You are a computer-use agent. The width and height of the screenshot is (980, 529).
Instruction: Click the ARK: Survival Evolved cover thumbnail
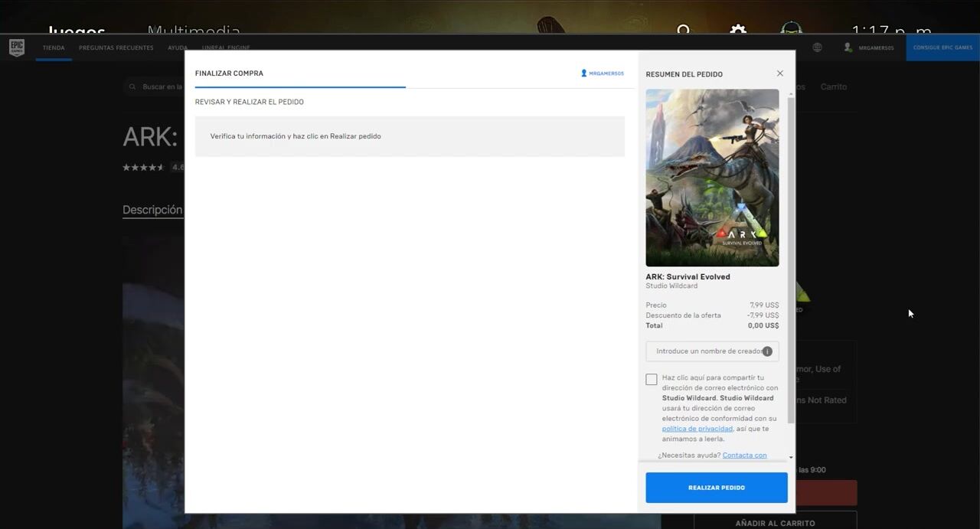tap(712, 178)
